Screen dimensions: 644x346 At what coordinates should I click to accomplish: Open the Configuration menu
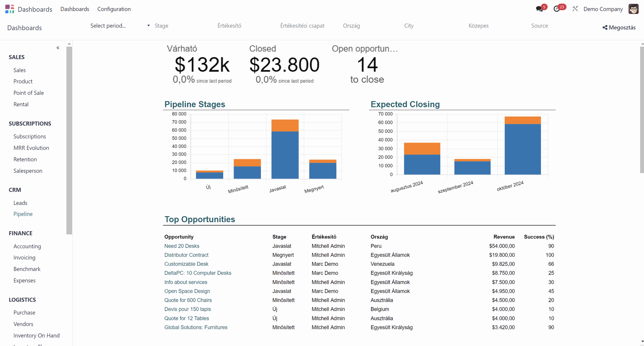tap(114, 9)
